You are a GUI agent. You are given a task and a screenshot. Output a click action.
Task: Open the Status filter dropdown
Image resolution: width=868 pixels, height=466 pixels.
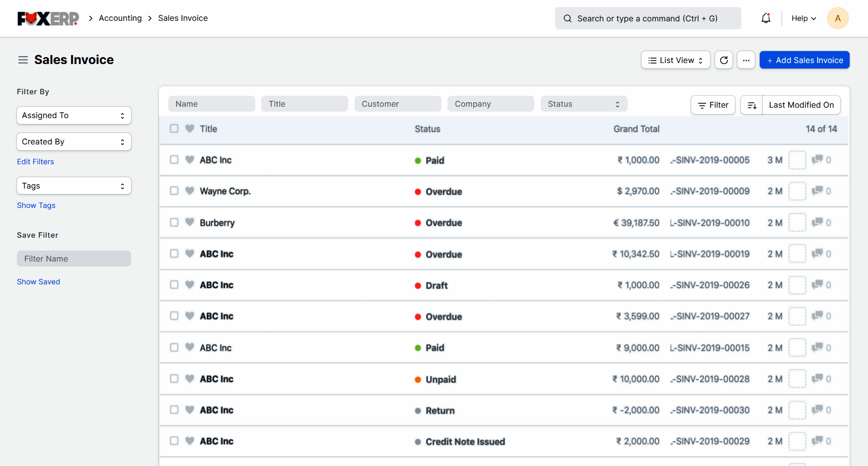583,104
